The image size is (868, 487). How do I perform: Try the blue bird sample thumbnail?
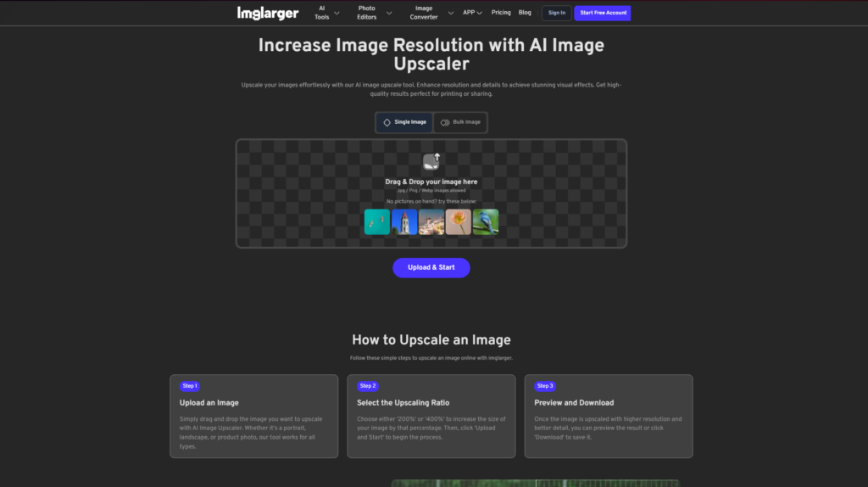pyautogui.click(x=486, y=221)
